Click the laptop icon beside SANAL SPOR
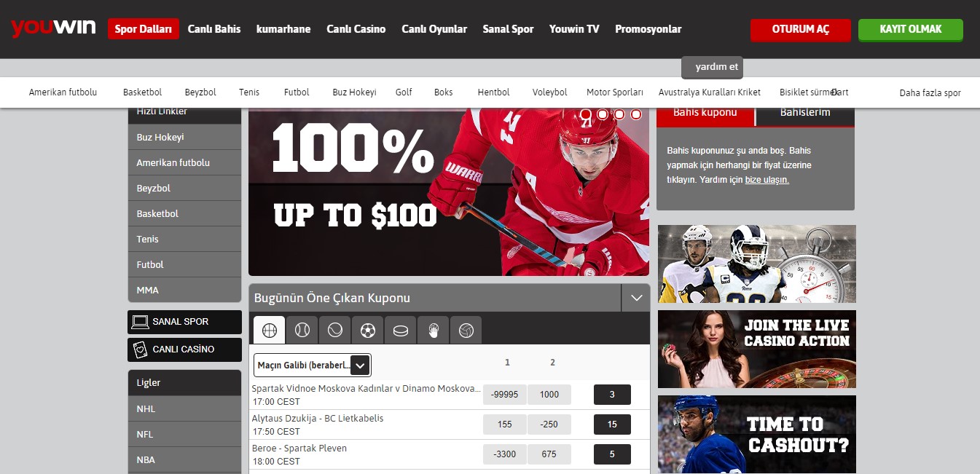 tap(140, 321)
